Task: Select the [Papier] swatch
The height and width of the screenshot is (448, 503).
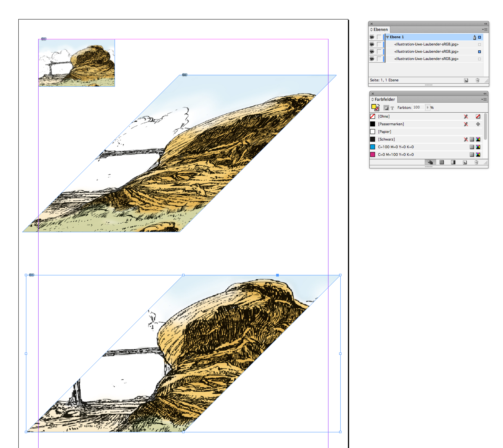Action: [426, 132]
